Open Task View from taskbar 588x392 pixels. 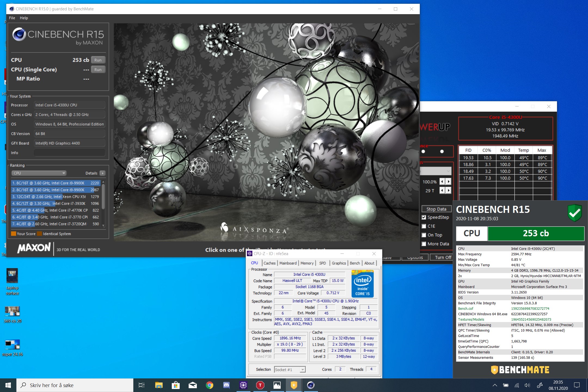tap(142, 385)
